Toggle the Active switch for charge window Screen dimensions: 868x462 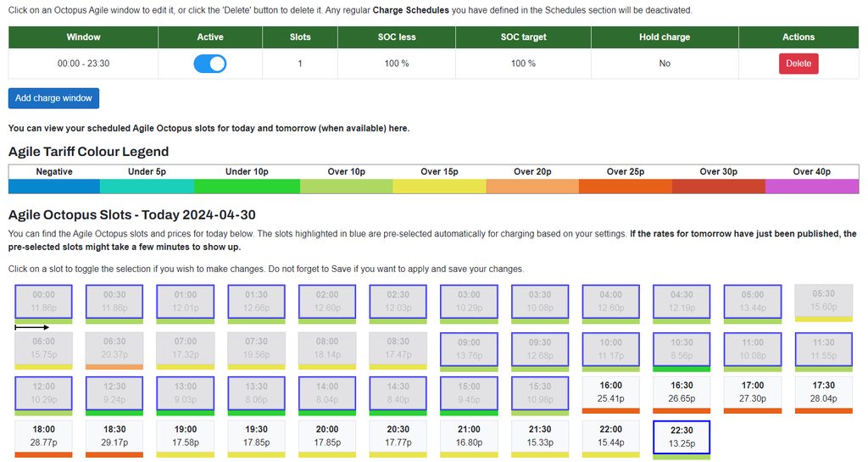[210, 64]
